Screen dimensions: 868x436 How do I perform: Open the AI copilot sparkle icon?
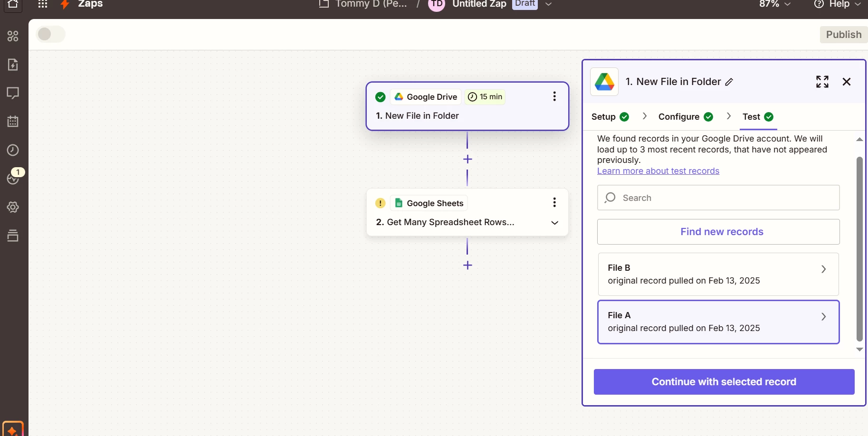pos(13,429)
